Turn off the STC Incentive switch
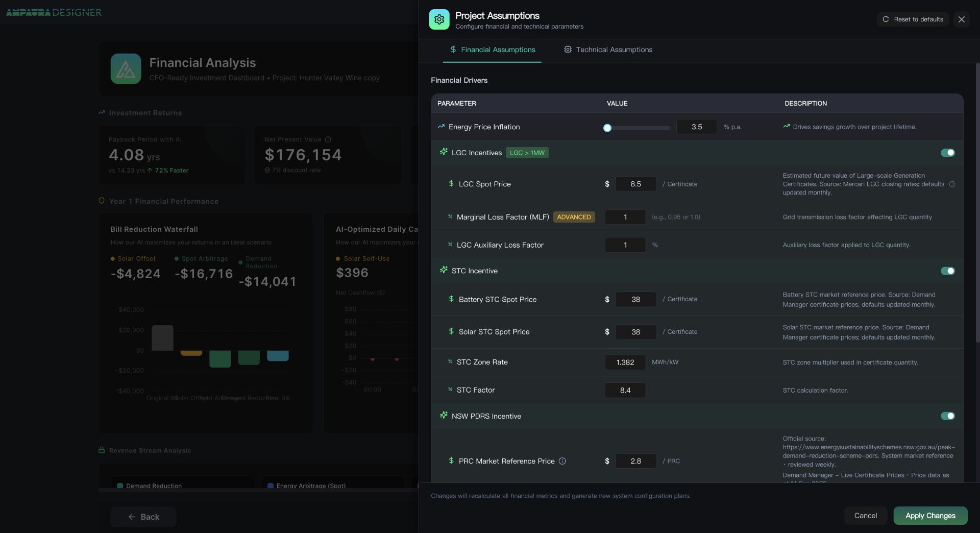The height and width of the screenshot is (533, 980). pos(948,271)
